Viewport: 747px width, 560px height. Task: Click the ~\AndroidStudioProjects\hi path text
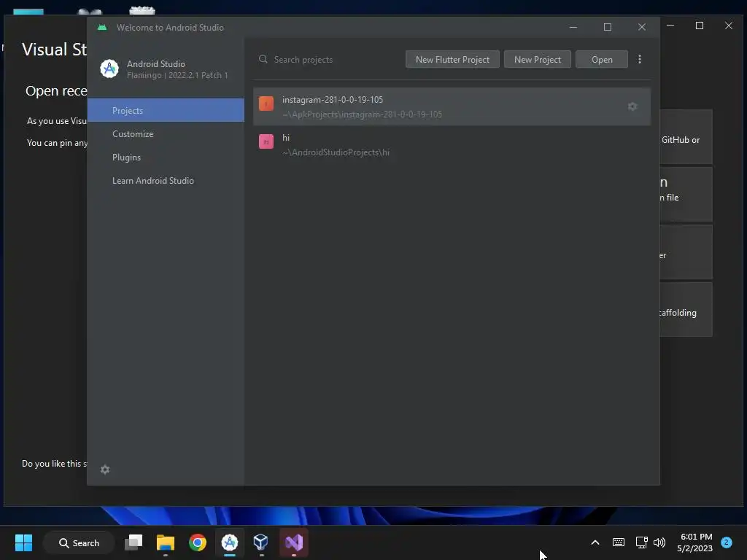point(336,152)
